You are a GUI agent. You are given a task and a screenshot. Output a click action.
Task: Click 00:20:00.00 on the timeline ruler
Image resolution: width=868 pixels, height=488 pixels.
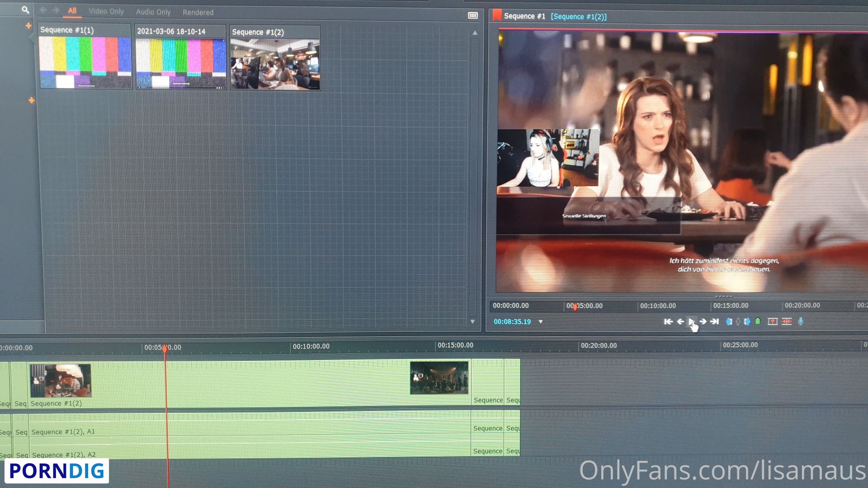point(599,346)
